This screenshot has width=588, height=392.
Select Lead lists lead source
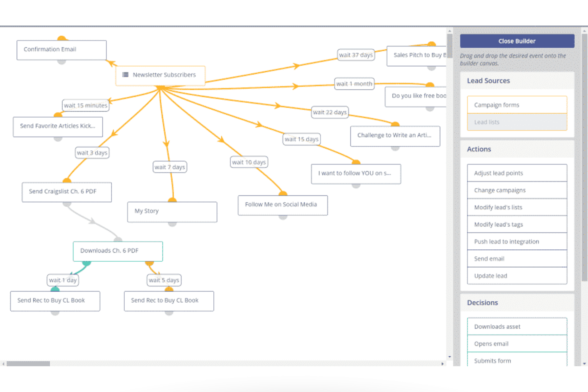[517, 122]
